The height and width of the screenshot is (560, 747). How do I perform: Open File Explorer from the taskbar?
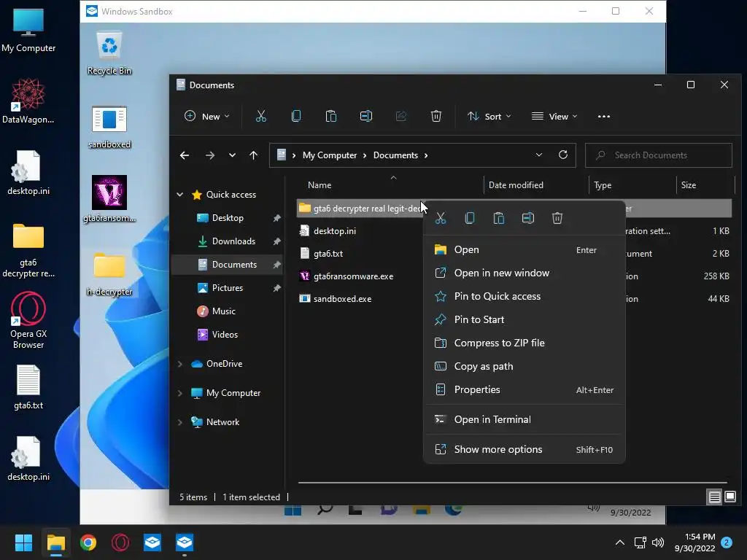[x=55, y=542]
